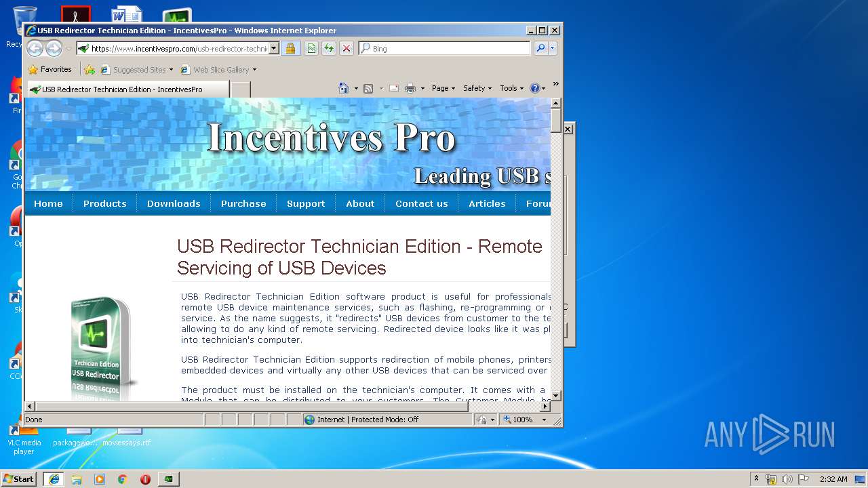Open a new blank tab
The width and height of the screenshot is (868, 488).
point(241,89)
